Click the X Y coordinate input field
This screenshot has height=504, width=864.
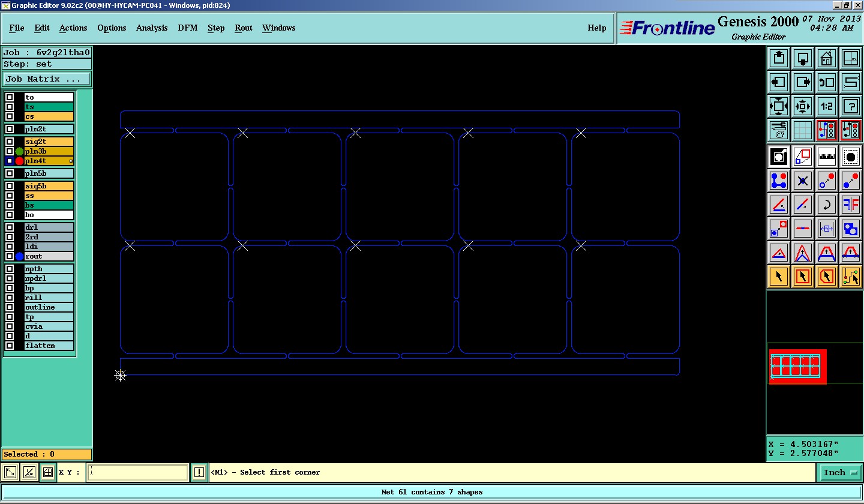pos(137,473)
